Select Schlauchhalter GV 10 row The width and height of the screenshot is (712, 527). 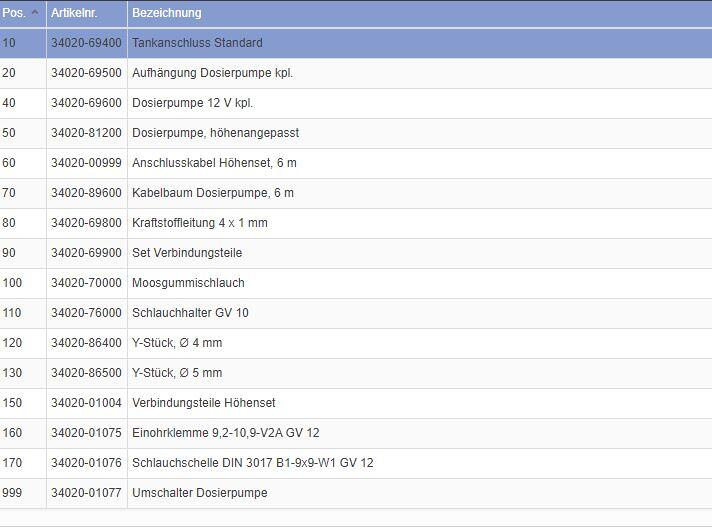pos(190,313)
